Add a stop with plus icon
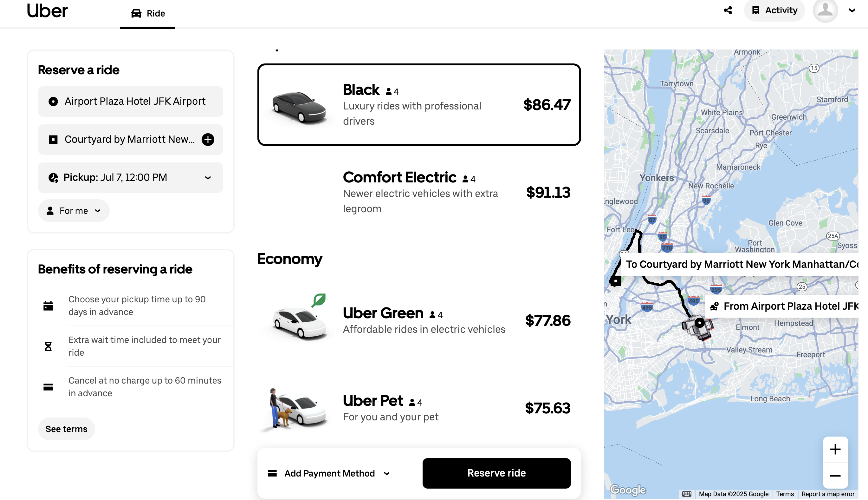The image size is (868, 500). (x=208, y=139)
